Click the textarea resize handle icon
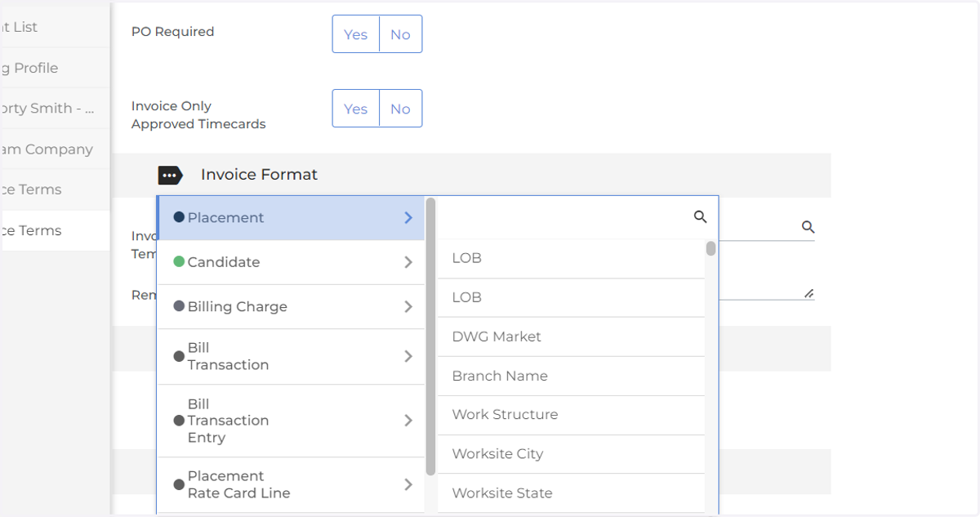The width and height of the screenshot is (980, 517). [808, 293]
